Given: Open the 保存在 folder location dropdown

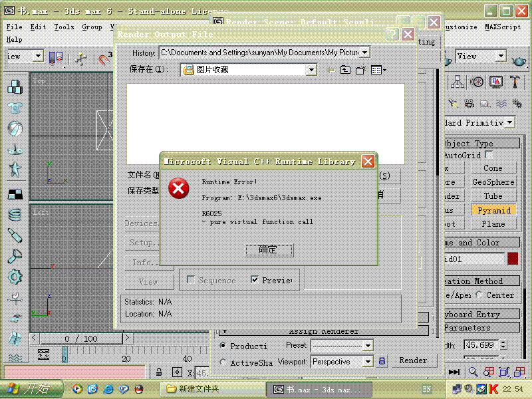Looking at the screenshot, I should click(x=311, y=70).
